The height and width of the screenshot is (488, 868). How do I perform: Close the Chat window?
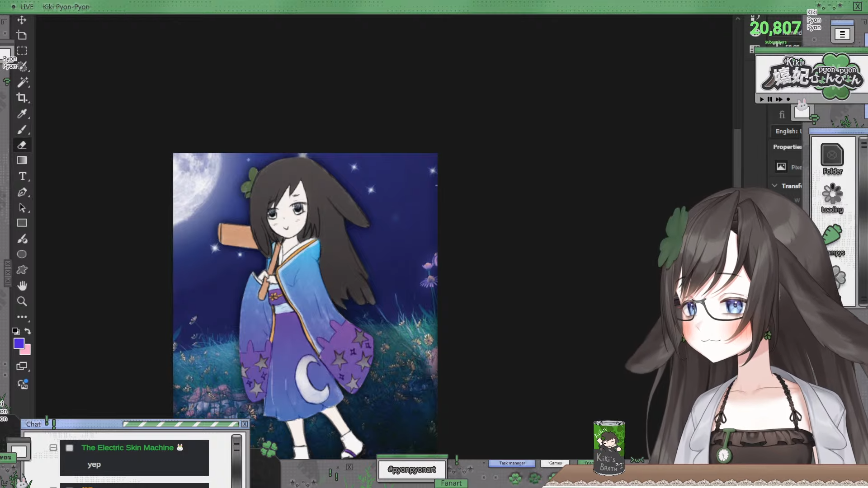[x=245, y=424]
